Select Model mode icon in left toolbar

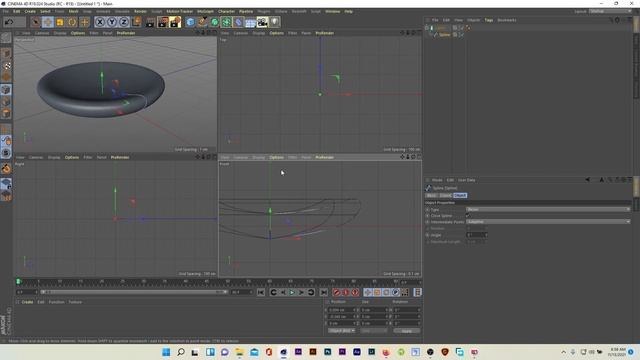point(6,54)
